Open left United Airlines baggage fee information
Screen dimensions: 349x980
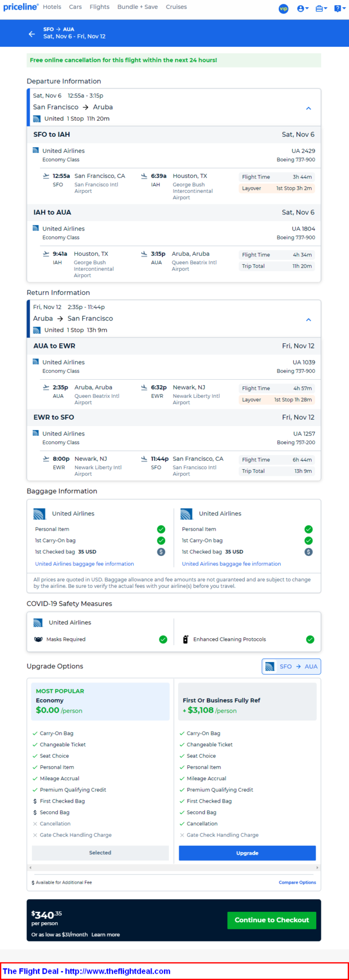84,564
